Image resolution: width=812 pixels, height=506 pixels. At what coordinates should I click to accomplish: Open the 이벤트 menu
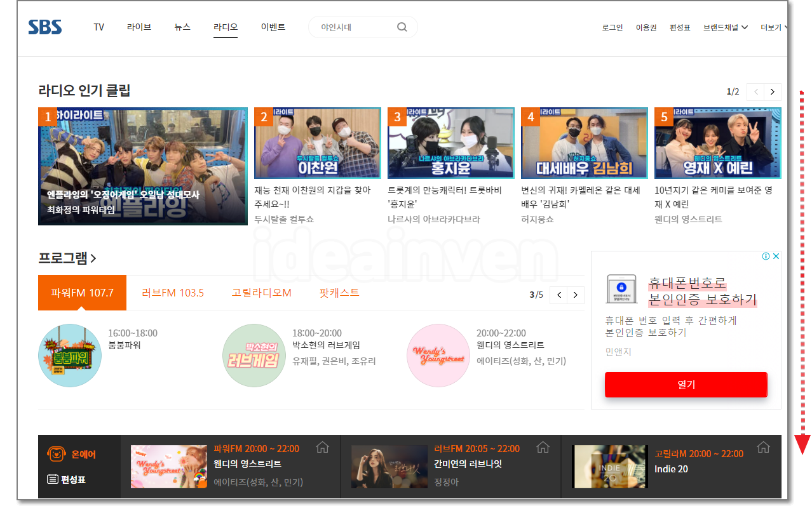point(273,27)
